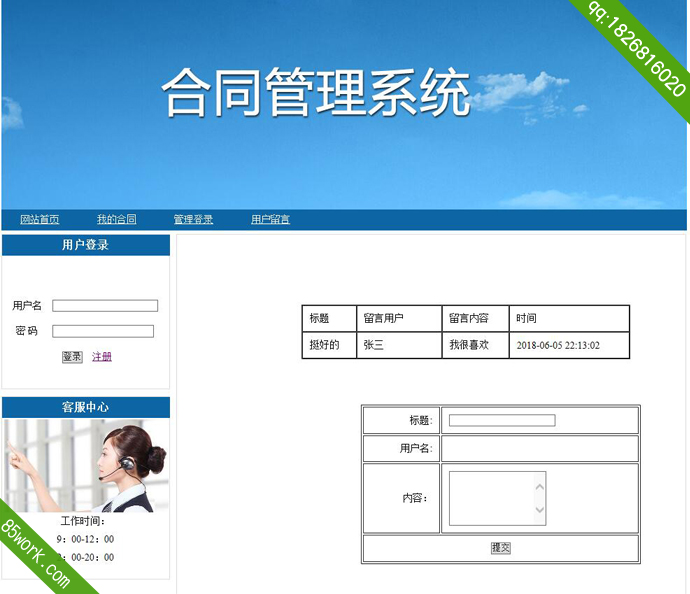Click the 用户登录 panel heading
This screenshot has width=690, height=594.
(x=86, y=245)
